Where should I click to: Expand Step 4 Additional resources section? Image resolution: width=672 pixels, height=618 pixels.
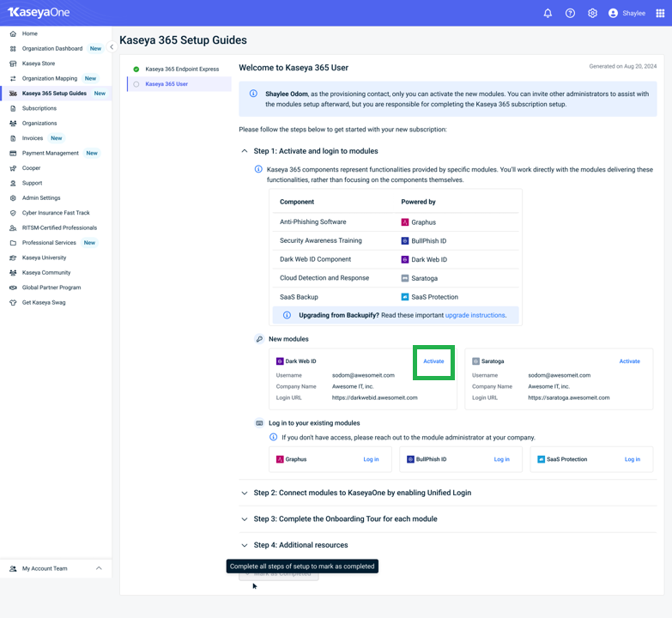point(245,545)
